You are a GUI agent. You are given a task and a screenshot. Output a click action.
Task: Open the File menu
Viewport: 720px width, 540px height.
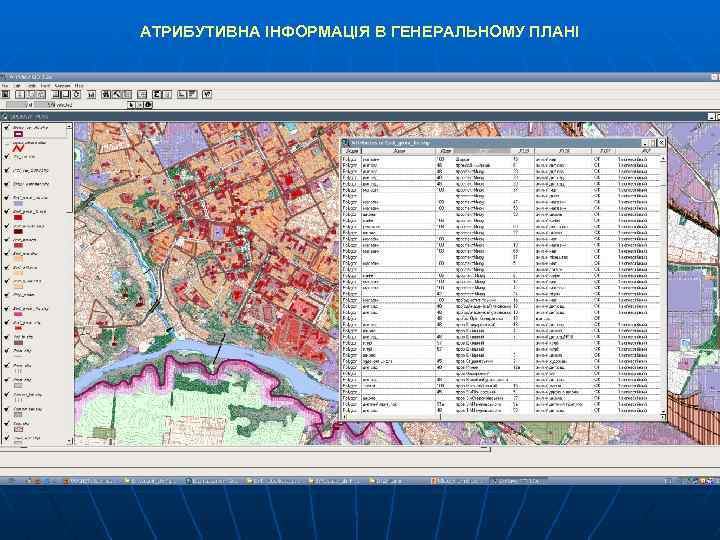pyautogui.click(x=5, y=85)
